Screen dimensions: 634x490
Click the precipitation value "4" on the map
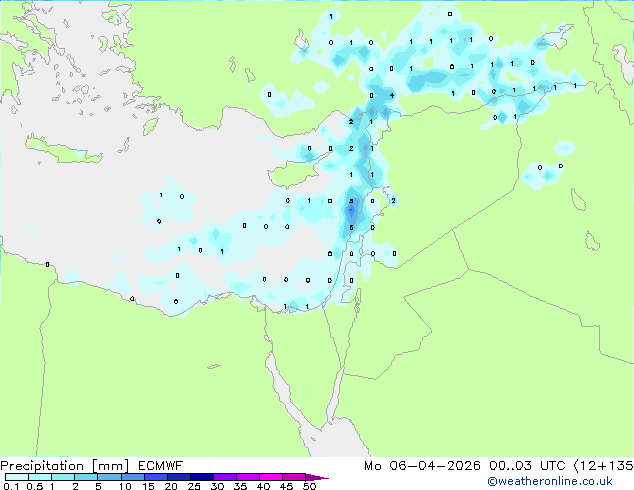click(x=391, y=95)
